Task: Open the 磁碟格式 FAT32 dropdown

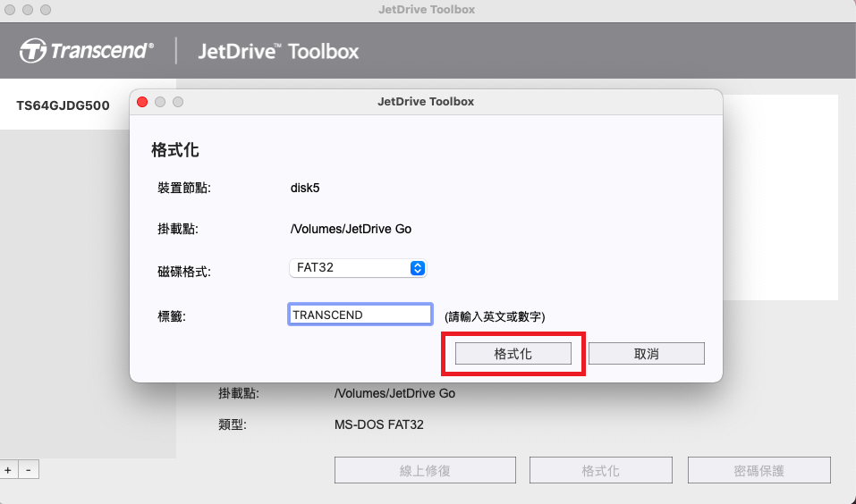Action: pyautogui.click(x=358, y=268)
